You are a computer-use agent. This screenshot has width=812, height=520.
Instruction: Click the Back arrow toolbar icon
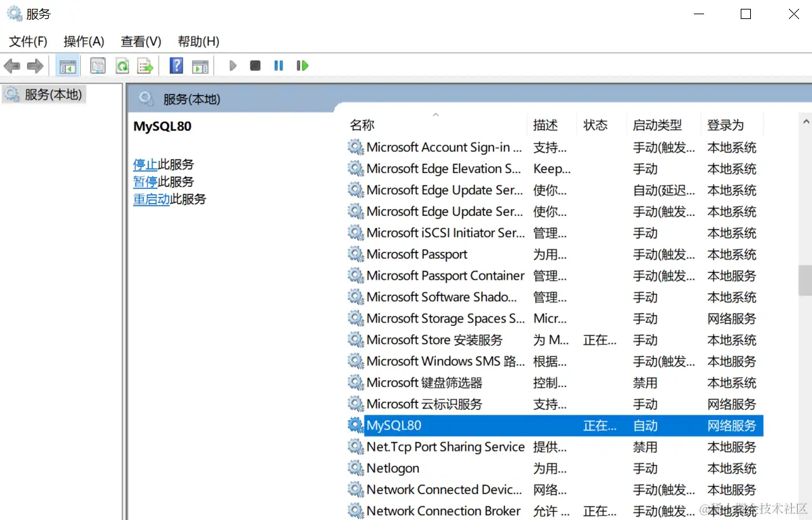pos(12,66)
